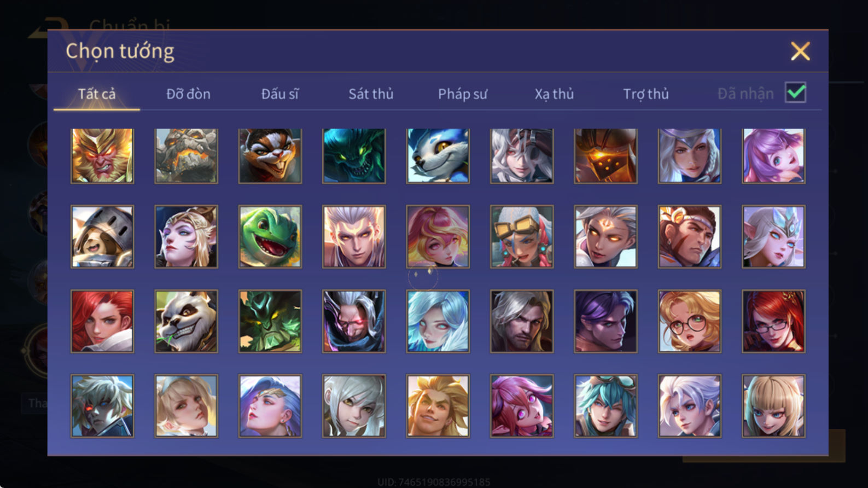Image resolution: width=868 pixels, height=488 pixels.
Task: Select the hero with goggles and pink braids
Action: (x=522, y=236)
